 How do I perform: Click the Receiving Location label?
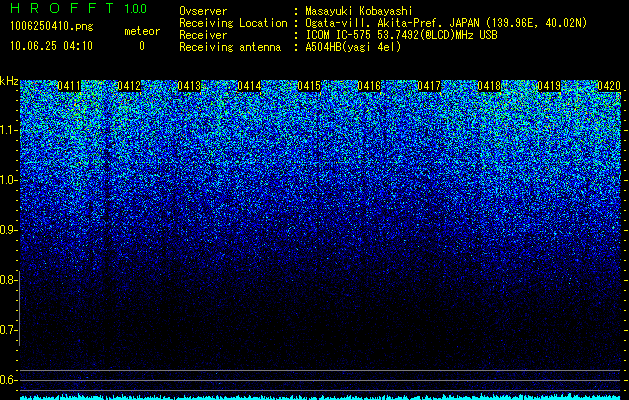[233, 23]
